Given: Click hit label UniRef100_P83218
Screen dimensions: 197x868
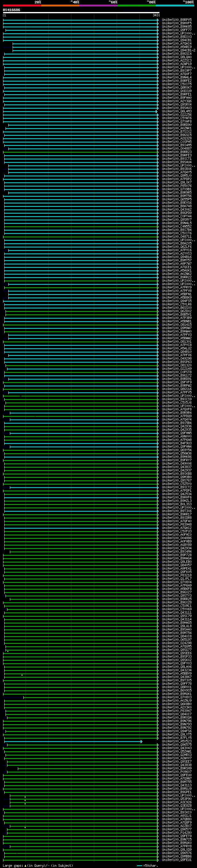Looking at the screenshot, I should pos(177,575).
